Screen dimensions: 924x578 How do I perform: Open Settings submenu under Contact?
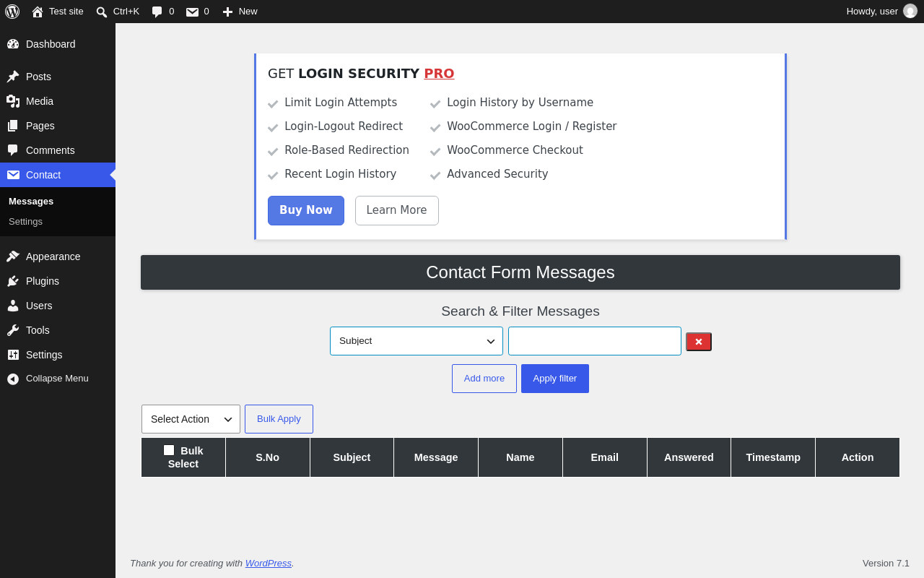tap(26, 222)
